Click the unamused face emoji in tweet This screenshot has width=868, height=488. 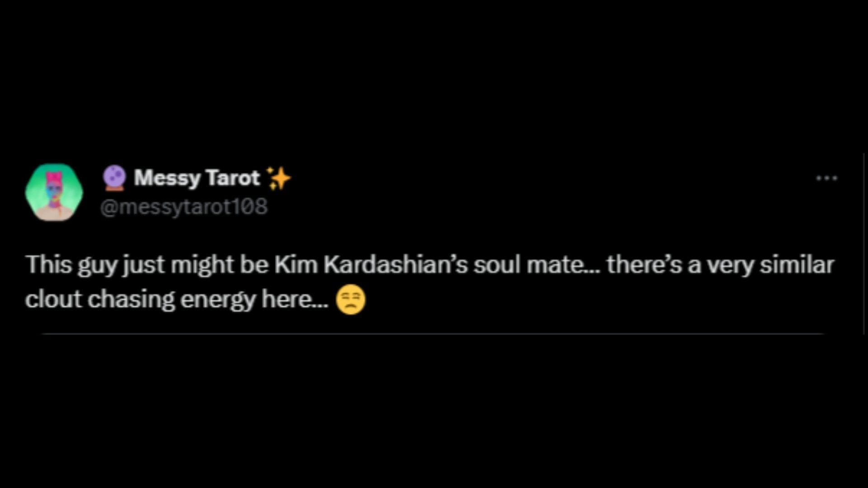click(x=351, y=300)
